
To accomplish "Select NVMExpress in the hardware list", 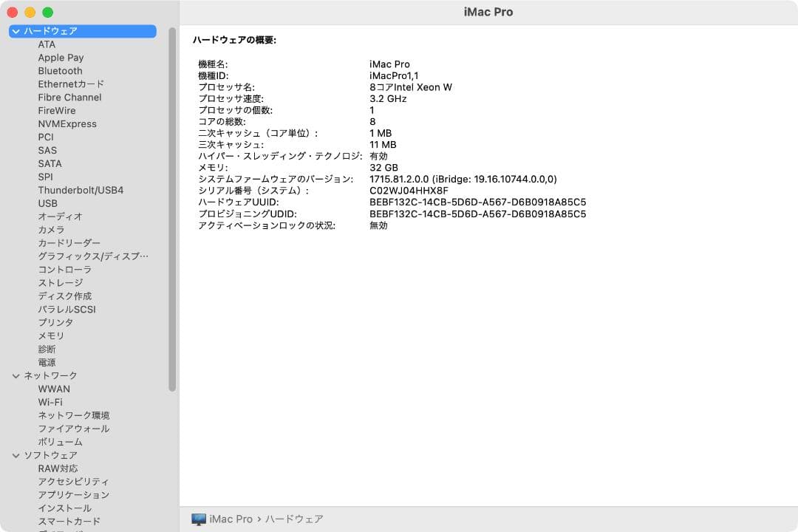I will click(67, 123).
